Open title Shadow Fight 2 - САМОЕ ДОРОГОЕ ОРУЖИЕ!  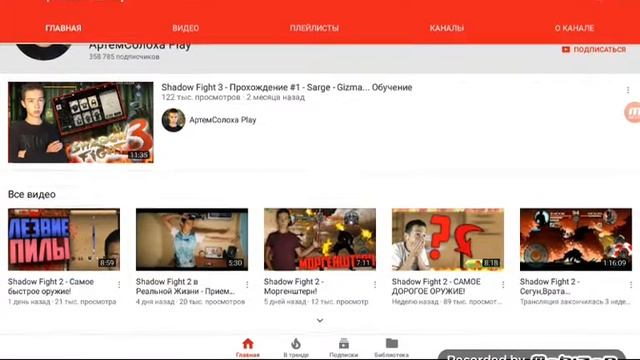coord(436,287)
